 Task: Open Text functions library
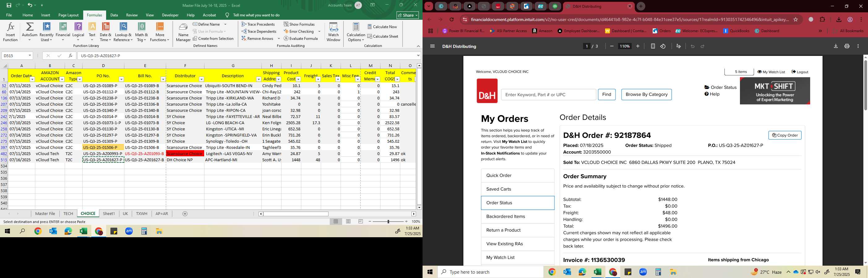92,32
